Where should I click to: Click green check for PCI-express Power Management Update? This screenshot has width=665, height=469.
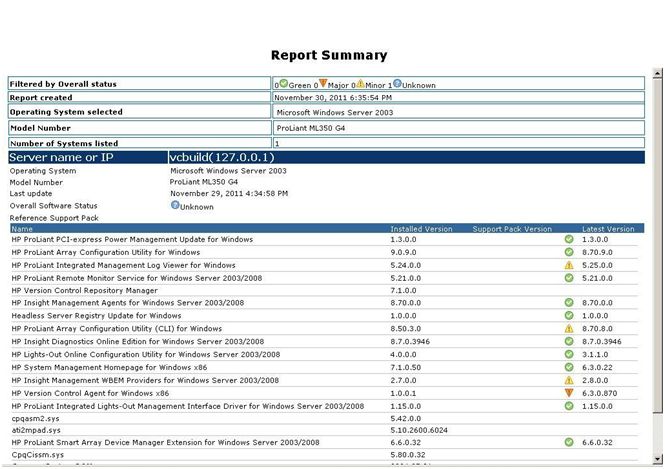(x=569, y=239)
